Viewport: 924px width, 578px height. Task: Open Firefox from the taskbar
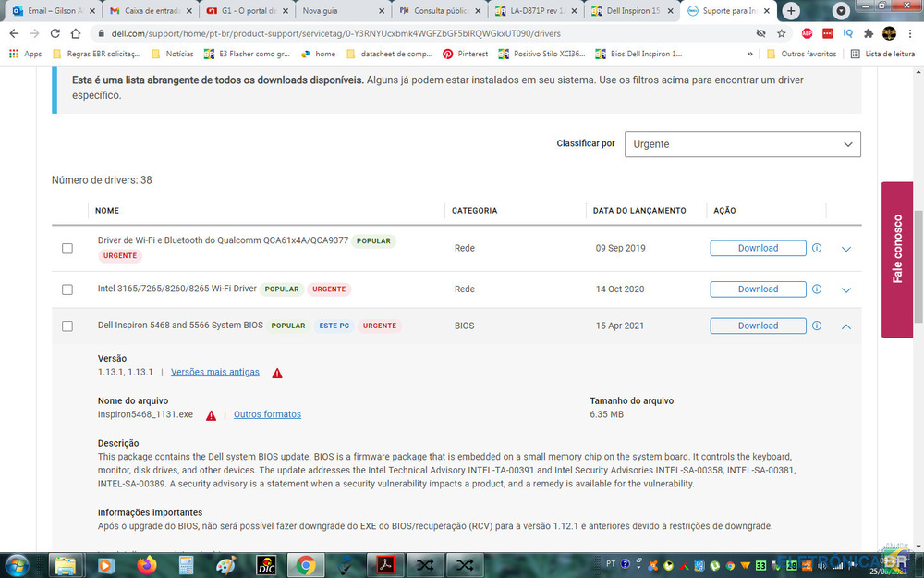pos(146,564)
